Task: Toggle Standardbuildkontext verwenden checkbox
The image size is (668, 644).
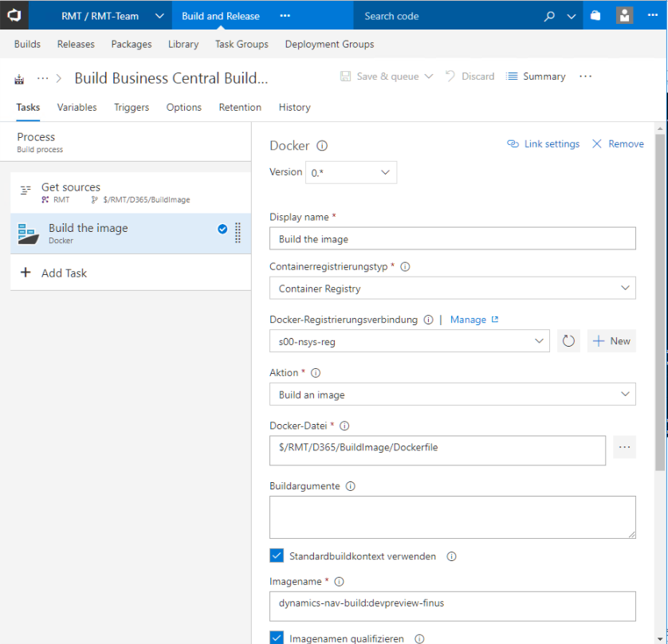Action: (277, 556)
